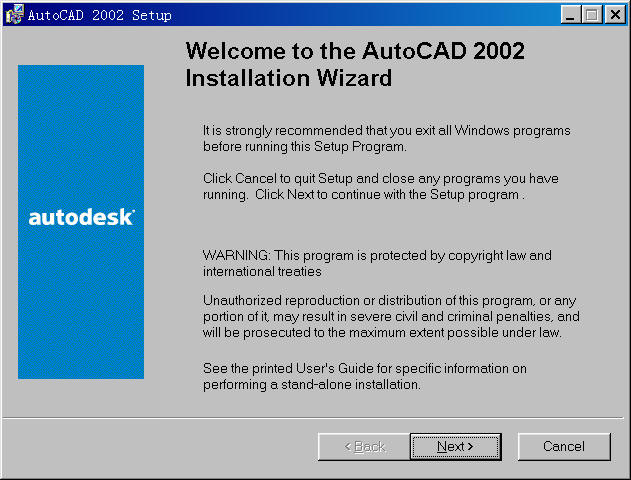Click 'international treaties' text line
Image resolution: width=631 pixels, height=480 pixels.
coord(262,272)
